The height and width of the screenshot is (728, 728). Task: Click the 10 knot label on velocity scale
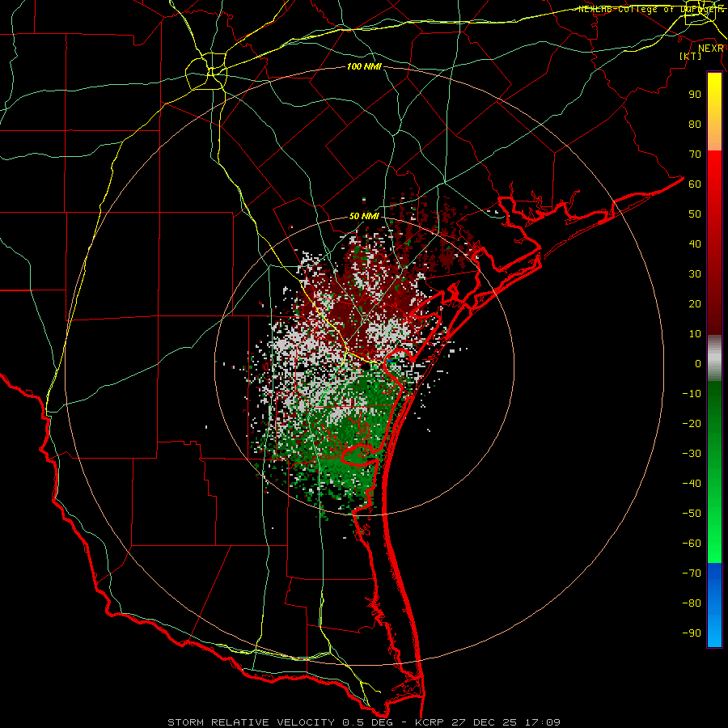point(695,334)
